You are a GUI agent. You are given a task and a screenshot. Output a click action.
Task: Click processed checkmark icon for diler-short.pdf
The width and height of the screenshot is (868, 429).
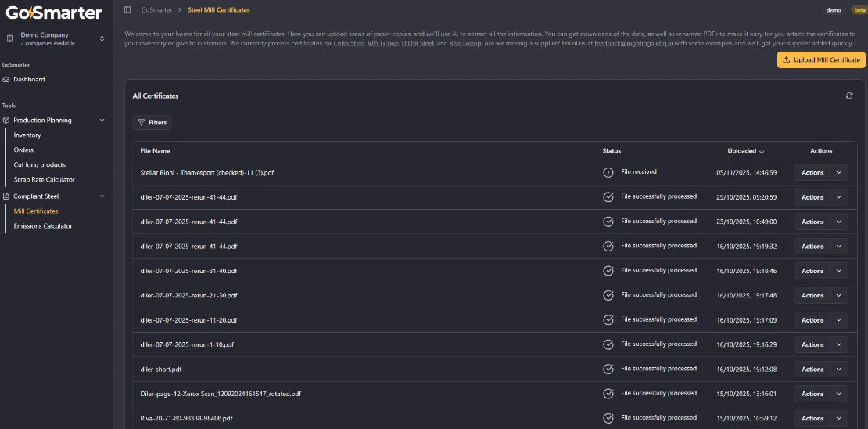(x=608, y=369)
